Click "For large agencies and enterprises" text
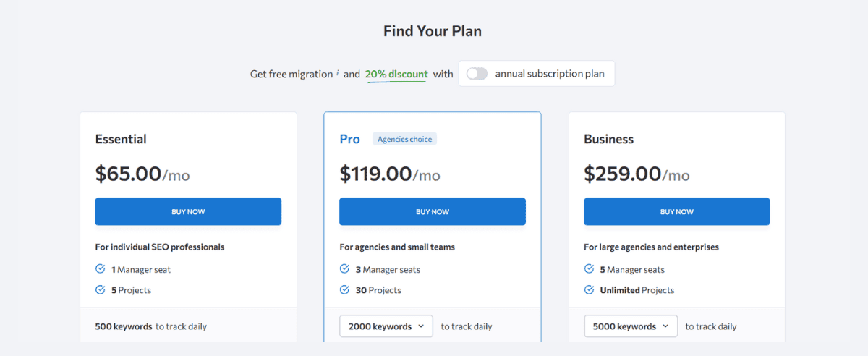The height and width of the screenshot is (356, 868). (652, 247)
